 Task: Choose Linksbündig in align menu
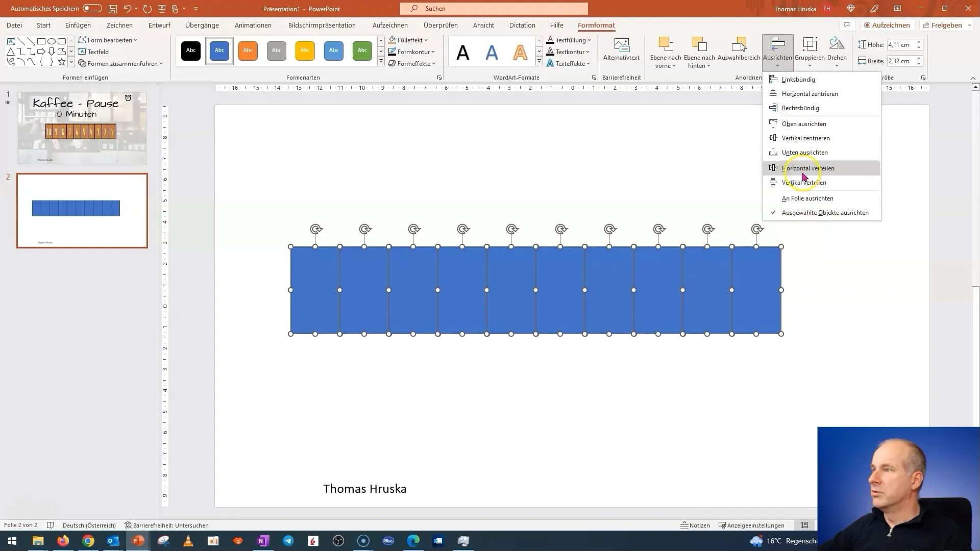[822, 79]
